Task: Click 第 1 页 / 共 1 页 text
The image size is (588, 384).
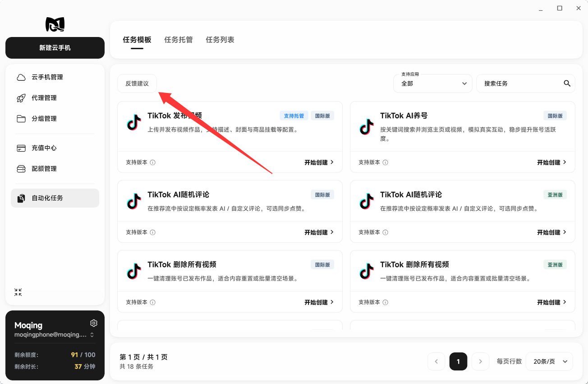Action: (143, 357)
